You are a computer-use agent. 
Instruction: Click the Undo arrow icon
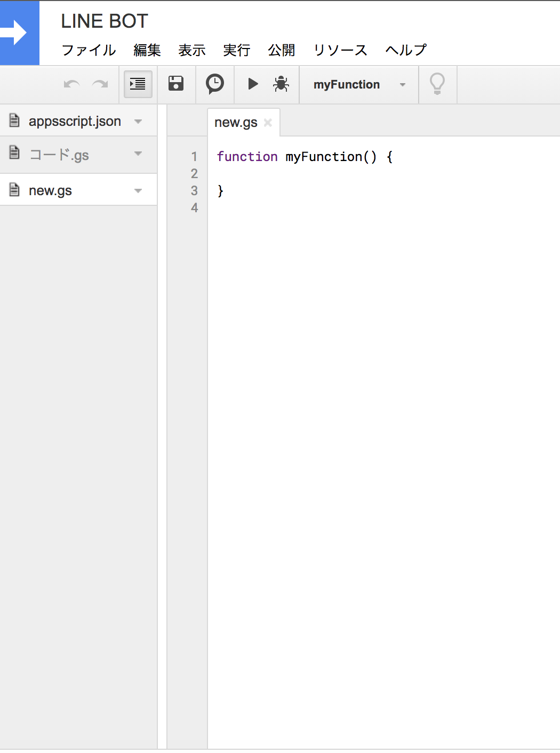click(x=72, y=84)
